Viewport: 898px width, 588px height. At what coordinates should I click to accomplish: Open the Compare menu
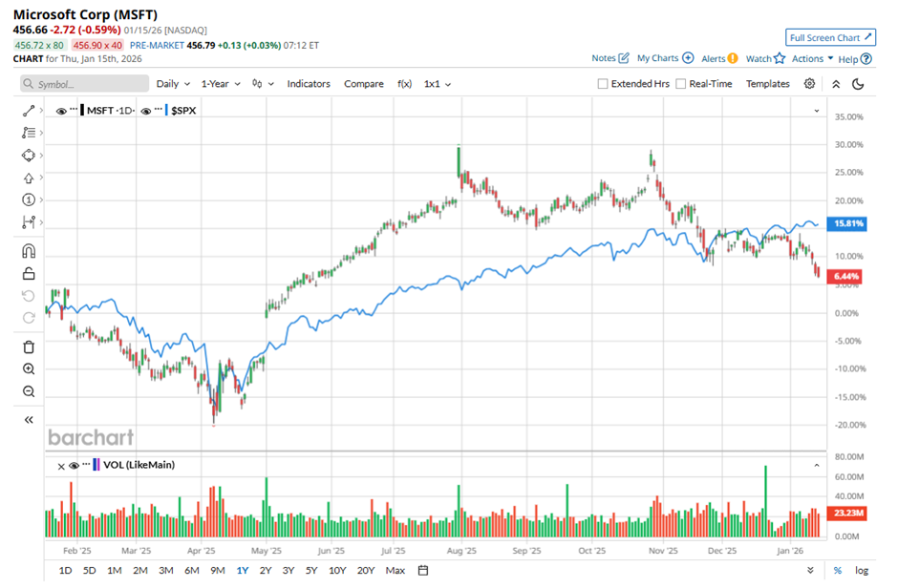(x=364, y=83)
